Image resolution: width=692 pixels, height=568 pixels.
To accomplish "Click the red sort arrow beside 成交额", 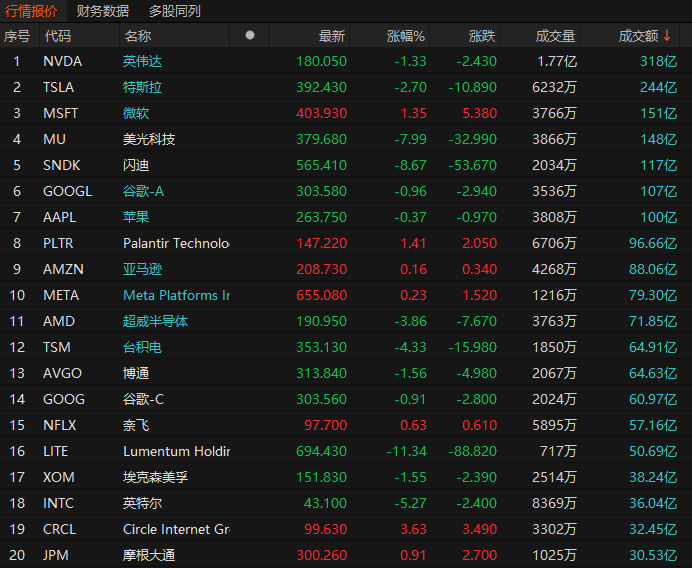I will point(667,36).
